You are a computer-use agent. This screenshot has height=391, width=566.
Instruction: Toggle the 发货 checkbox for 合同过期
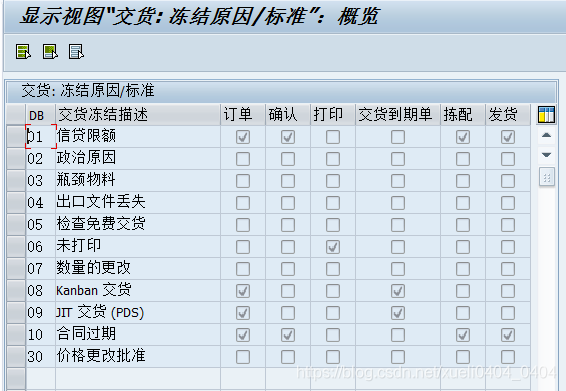click(508, 335)
